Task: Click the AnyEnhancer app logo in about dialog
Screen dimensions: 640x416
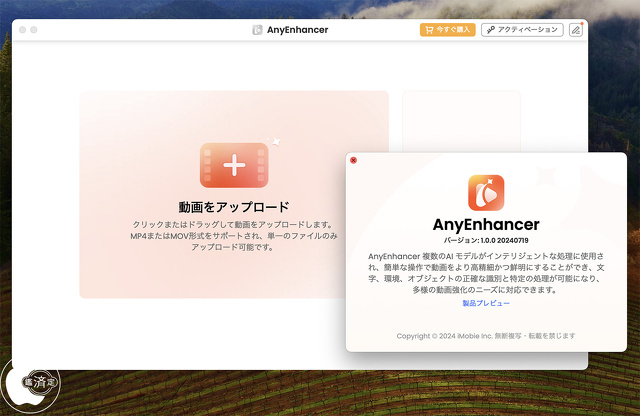Action: [x=486, y=193]
